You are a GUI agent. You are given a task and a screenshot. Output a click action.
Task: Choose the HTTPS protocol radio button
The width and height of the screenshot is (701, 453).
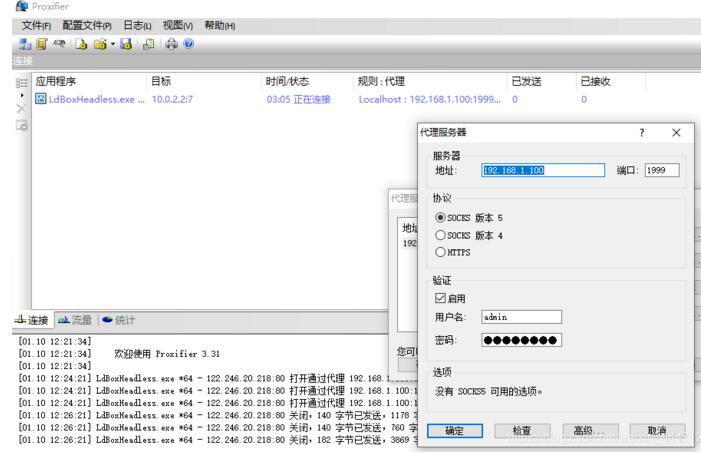coord(441,252)
